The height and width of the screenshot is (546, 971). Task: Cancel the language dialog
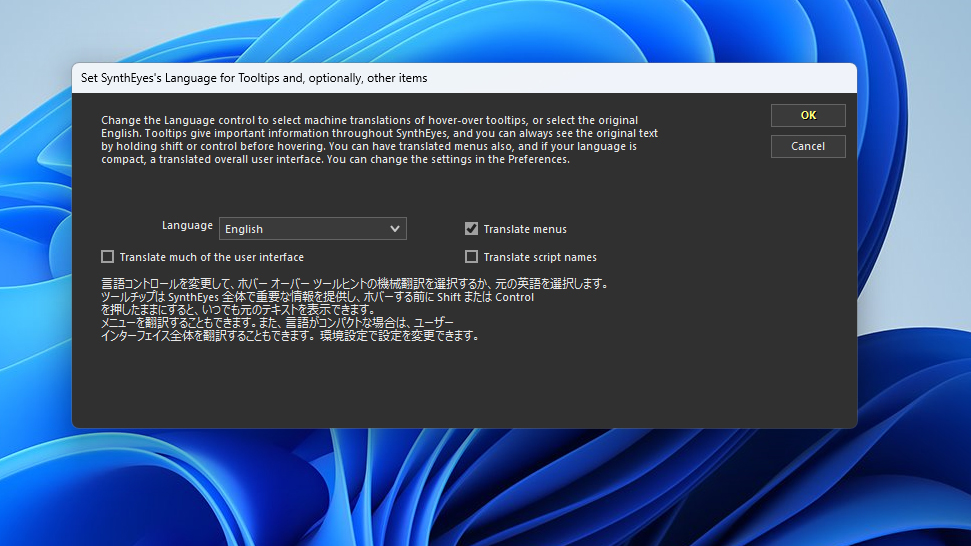(808, 146)
